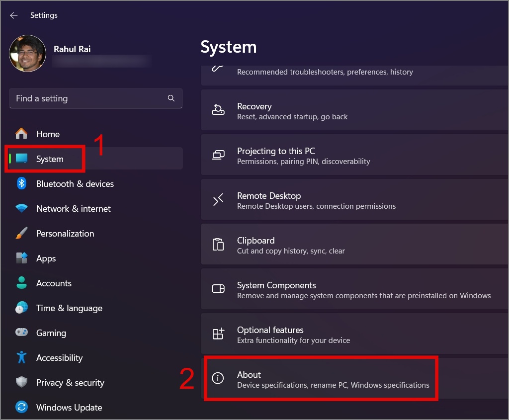This screenshot has width=509, height=420.
Task: Open Accessibility using its icon
Action: point(22,358)
